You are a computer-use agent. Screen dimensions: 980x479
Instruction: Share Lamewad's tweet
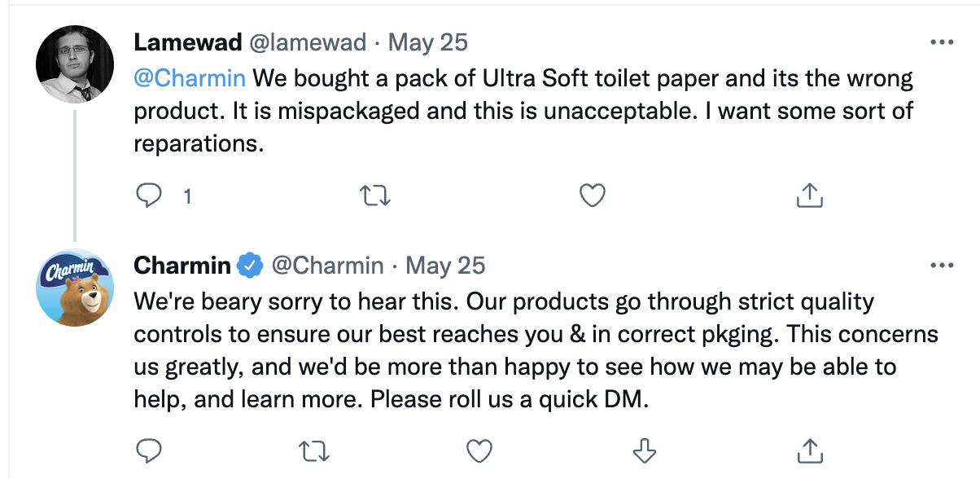(x=808, y=195)
